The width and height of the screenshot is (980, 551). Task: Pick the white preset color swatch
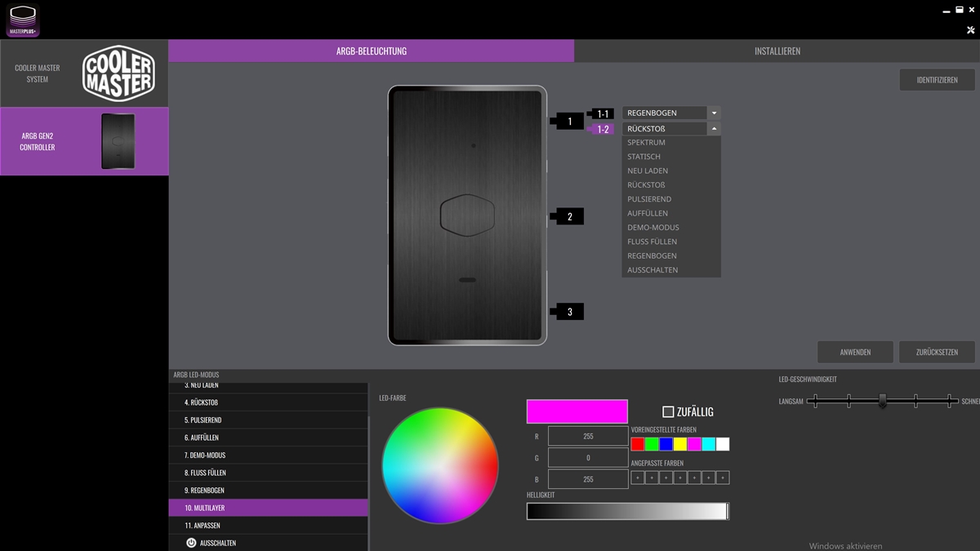tap(723, 444)
